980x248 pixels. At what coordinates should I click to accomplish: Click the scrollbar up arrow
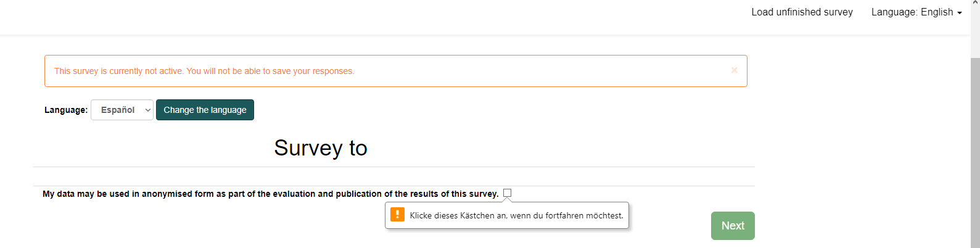tap(975, 3)
